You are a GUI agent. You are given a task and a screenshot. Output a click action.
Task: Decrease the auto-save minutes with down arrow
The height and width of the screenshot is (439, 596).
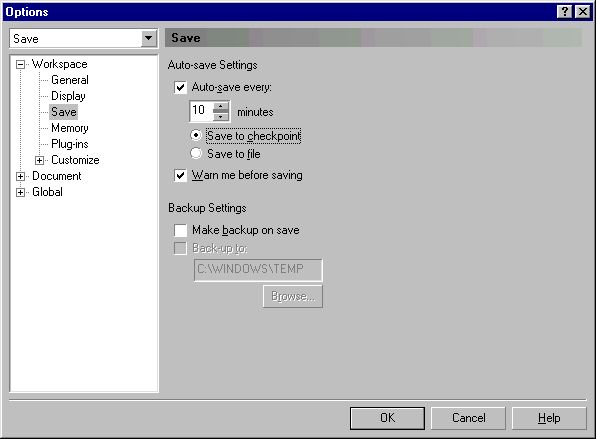click(221, 116)
